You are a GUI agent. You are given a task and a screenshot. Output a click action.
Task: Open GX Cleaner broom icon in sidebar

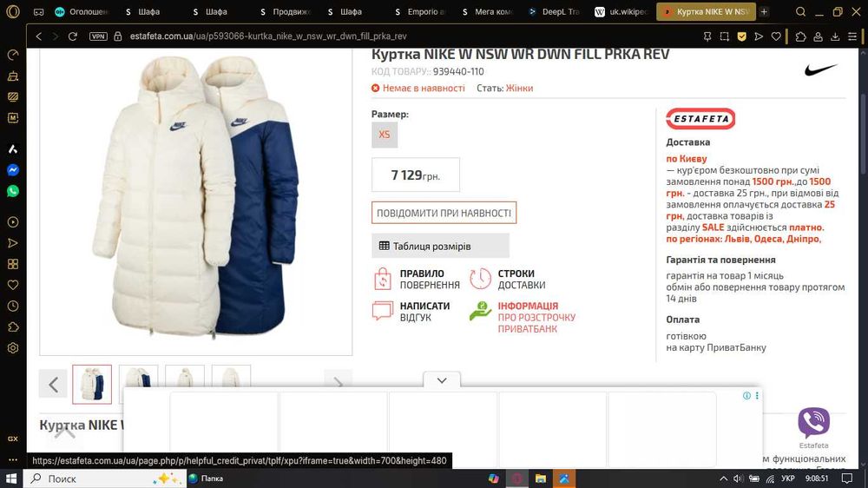click(x=13, y=76)
